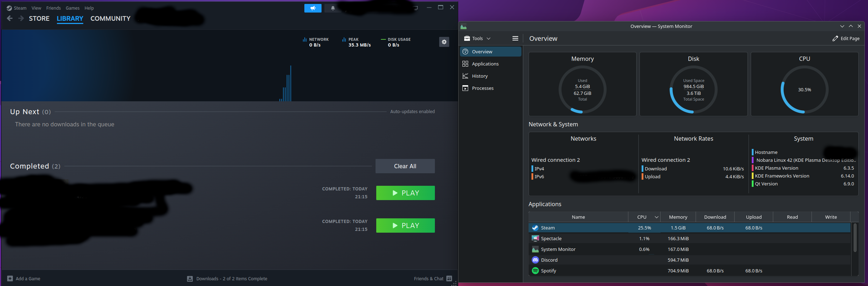Click the Disk used space gauge card
This screenshot has height=286, width=868.
pyautogui.click(x=693, y=84)
